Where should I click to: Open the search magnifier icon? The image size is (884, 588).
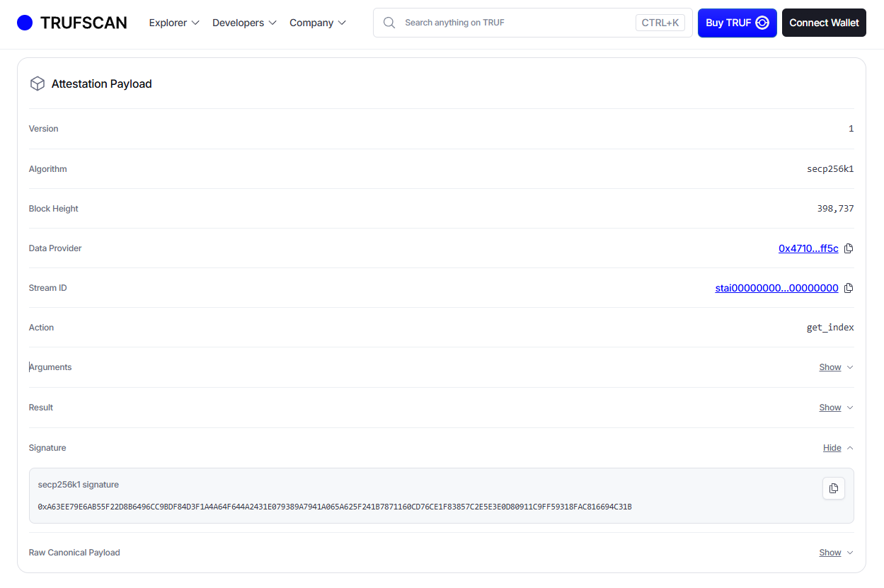click(x=389, y=22)
